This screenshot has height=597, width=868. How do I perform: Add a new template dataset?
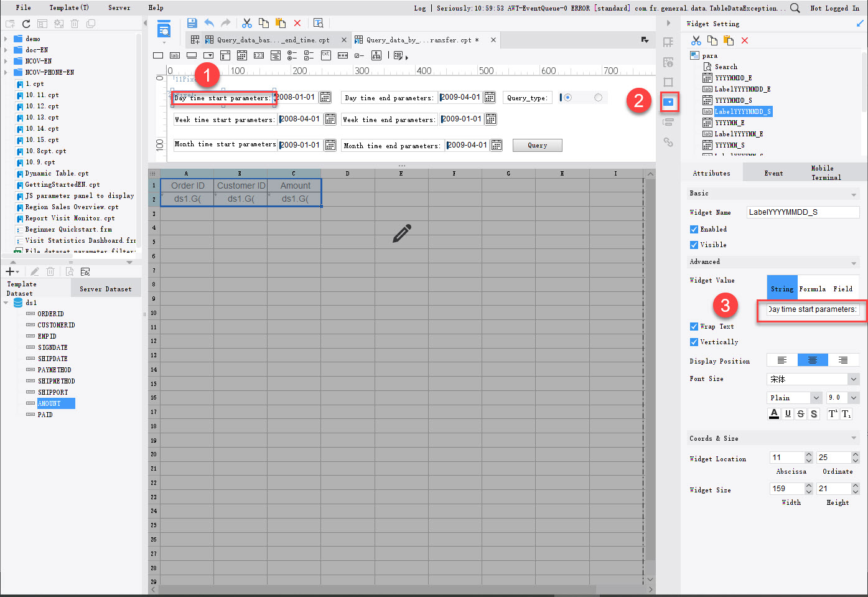point(12,271)
